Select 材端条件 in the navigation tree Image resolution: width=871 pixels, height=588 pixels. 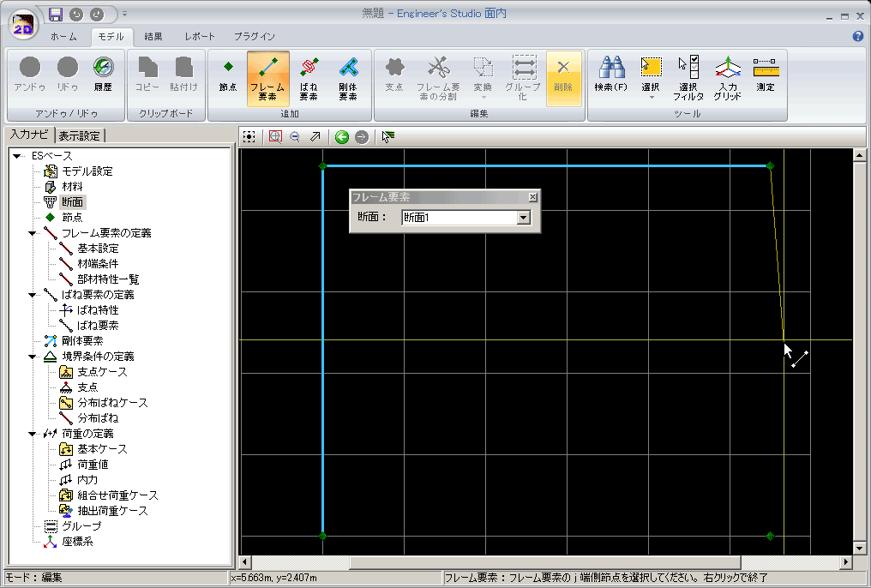pyautogui.click(x=98, y=264)
